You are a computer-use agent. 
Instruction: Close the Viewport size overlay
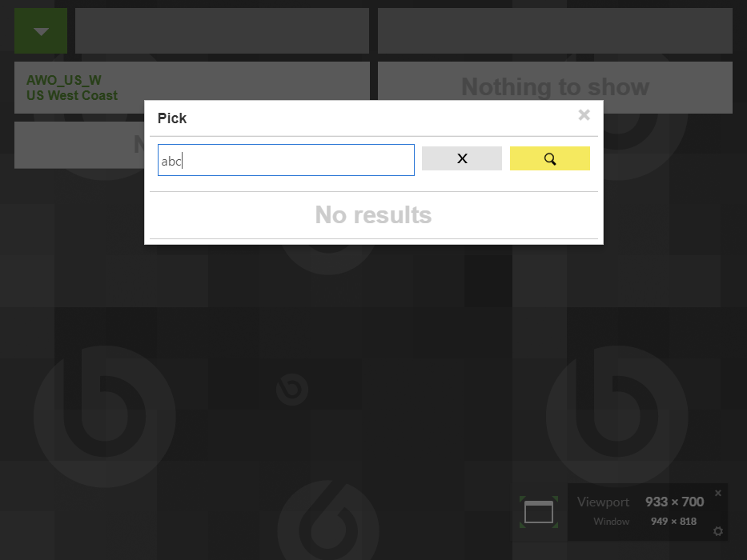point(718,493)
